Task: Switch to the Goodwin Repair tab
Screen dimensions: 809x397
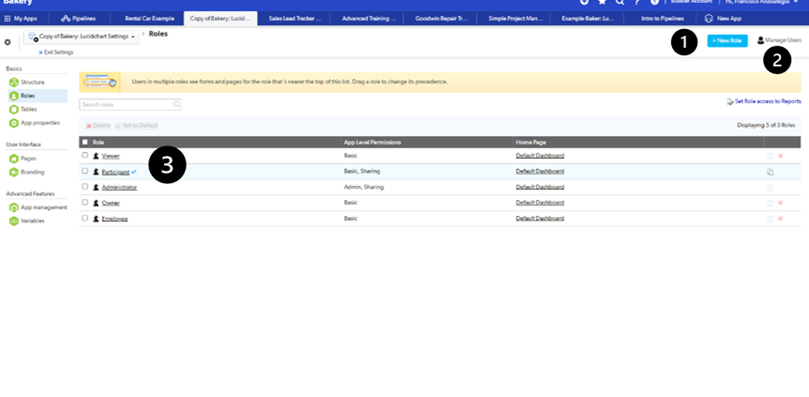Action: tap(441, 19)
